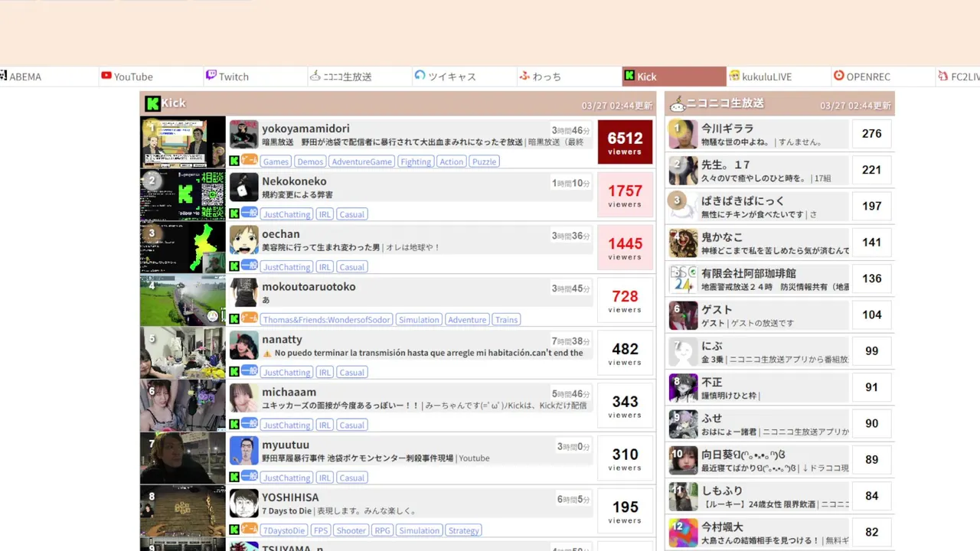Select the Demos tag
Image resolution: width=980 pixels, height=551 pixels.
pyautogui.click(x=310, y=161)
